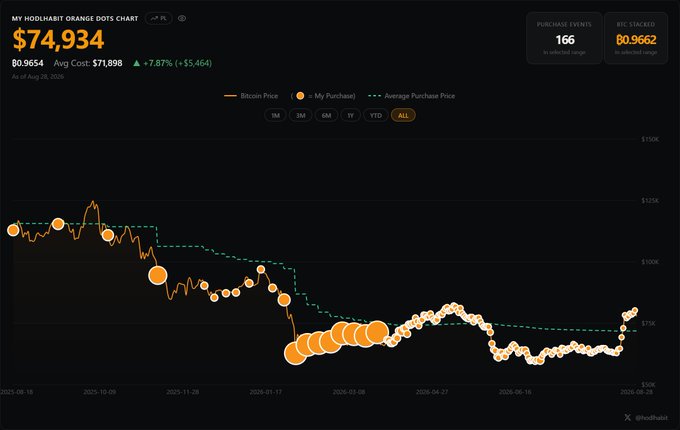680x430 pixels.
Task: Click the $125K y-axis label
Action: point(650,201)
